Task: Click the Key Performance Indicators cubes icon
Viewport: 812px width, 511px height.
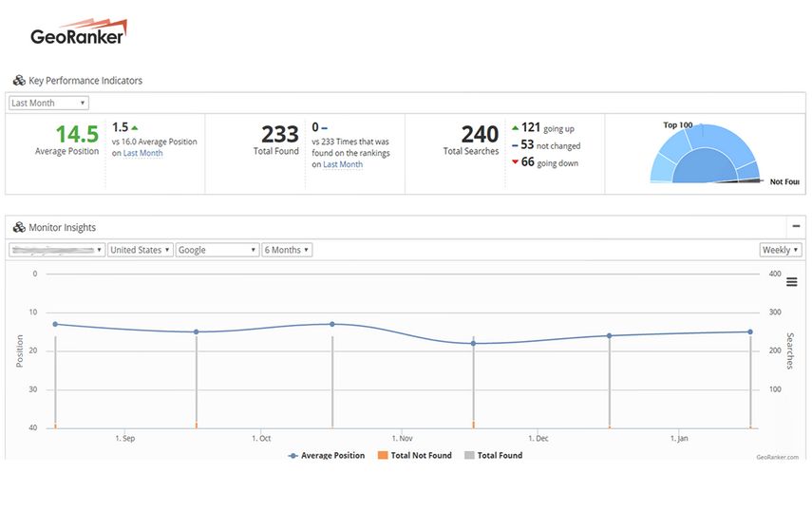Action: [x=19, y=80]
